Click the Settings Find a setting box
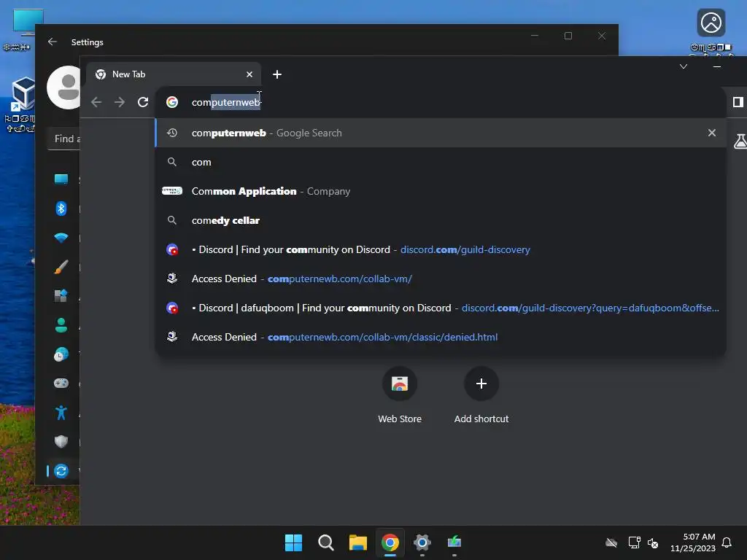This screenshot has height=560, width=747. coord(64,139)
